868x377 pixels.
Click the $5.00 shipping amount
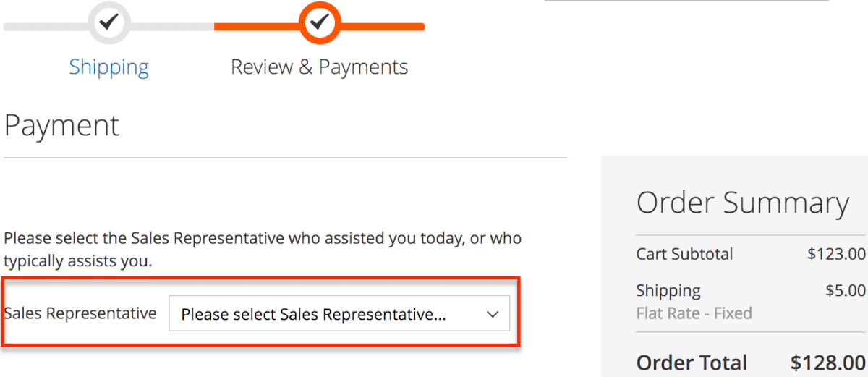[x=845, y=291]
